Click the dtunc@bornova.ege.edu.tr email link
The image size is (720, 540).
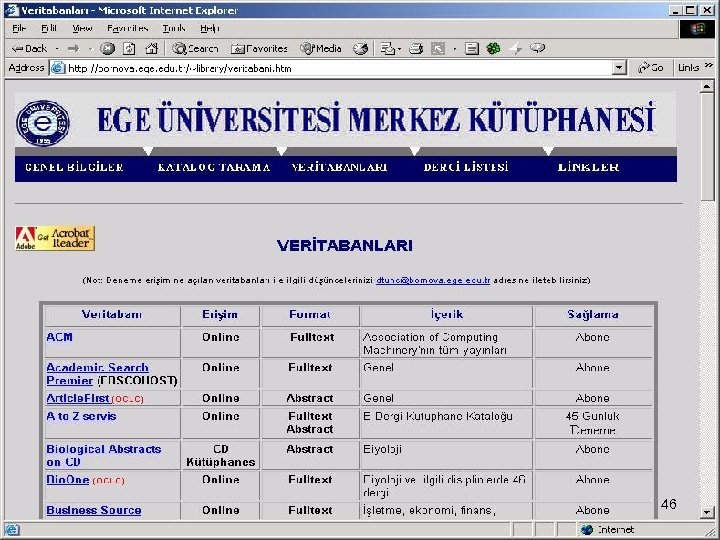click(433, 280)
